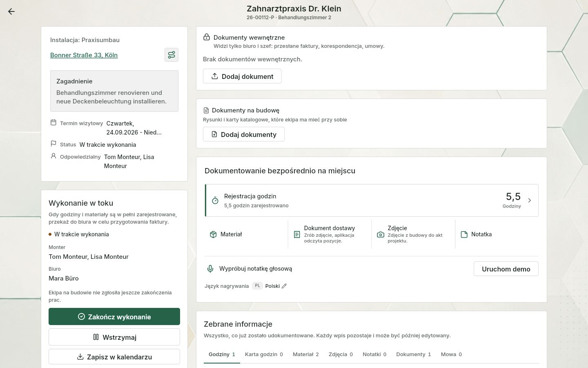Click Zapisz w kalendarzu button
The height and width of the screenshot is (368, 588).
[114, 357]
